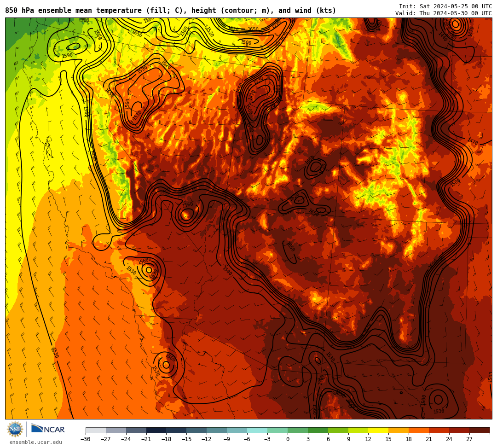497x448 pixels.
Task: Select the map title '850 hPa ensemble mean temperature'
Action: 74,11
